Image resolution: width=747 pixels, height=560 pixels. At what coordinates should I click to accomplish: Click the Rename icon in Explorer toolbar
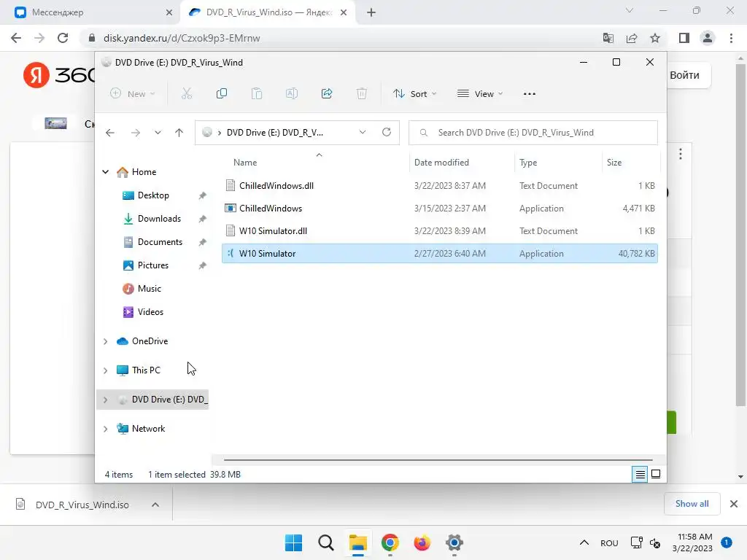point(292,94)
